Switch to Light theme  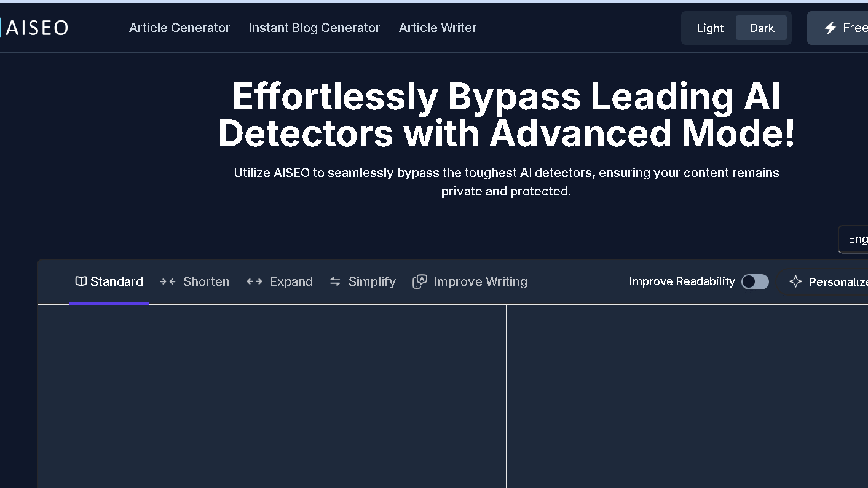tap(710, 28)
